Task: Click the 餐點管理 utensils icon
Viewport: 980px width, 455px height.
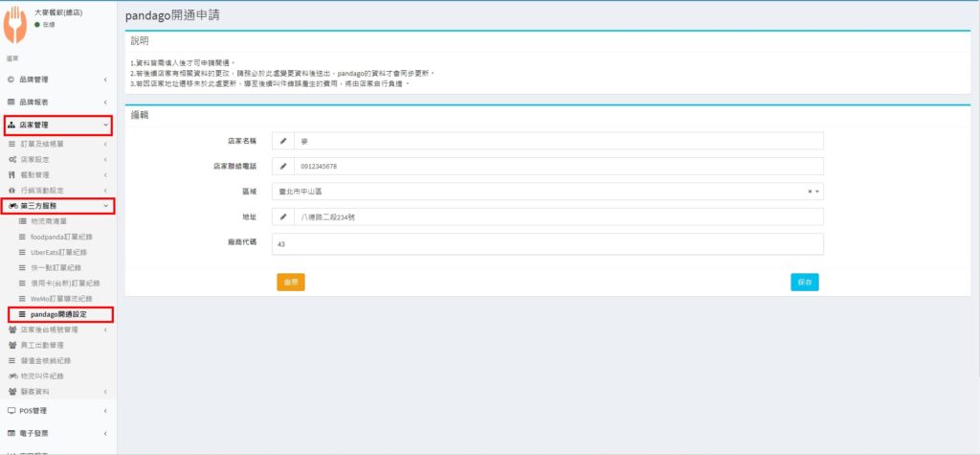Action: tap(11, 175)
